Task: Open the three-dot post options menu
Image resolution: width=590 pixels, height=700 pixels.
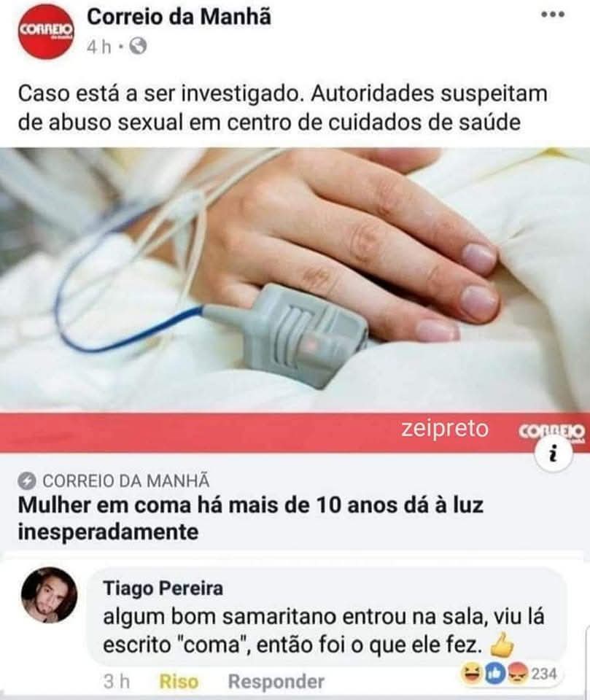Action: (x=553, y=15)
